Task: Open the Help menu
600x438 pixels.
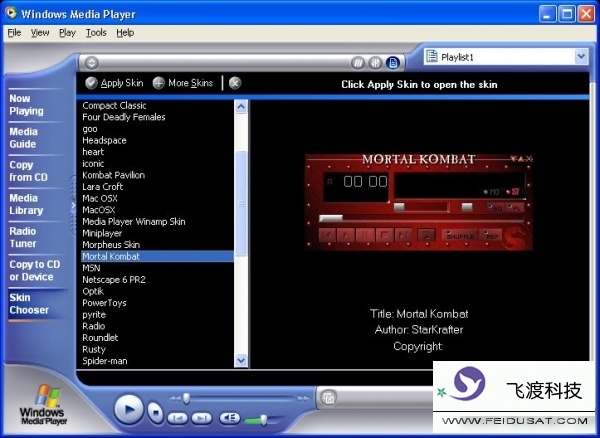Action: point(125,33)
